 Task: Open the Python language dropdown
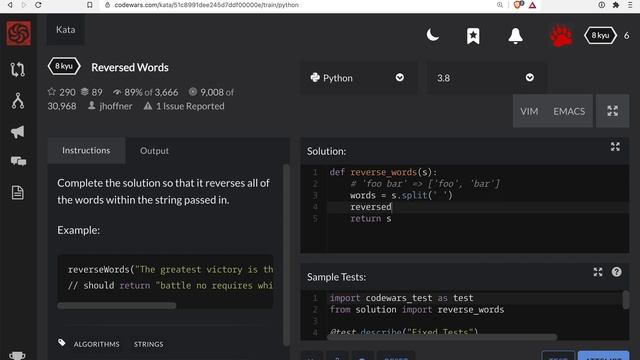359,78
